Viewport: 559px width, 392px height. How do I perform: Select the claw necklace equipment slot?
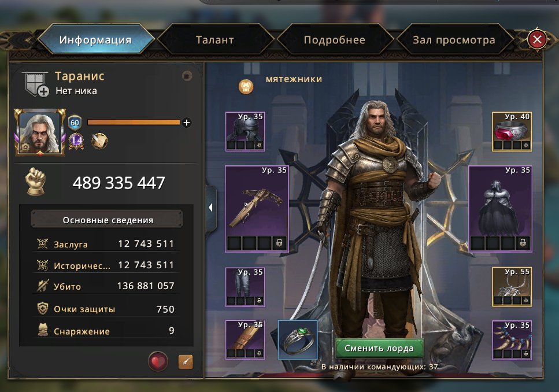(512, 340)
